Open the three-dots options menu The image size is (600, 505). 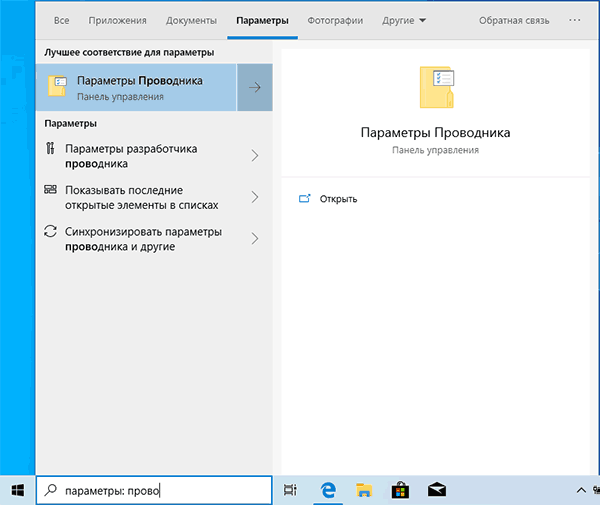click(x=574, y=20)
